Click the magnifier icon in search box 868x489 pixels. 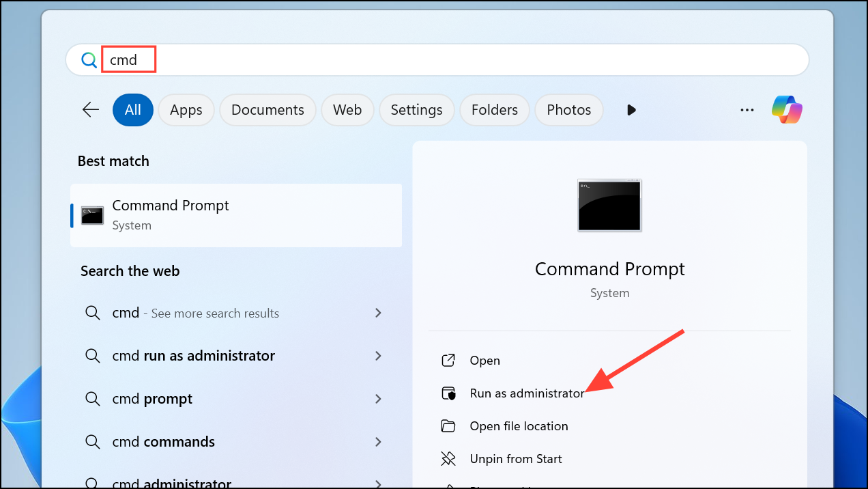coord(89,60)
